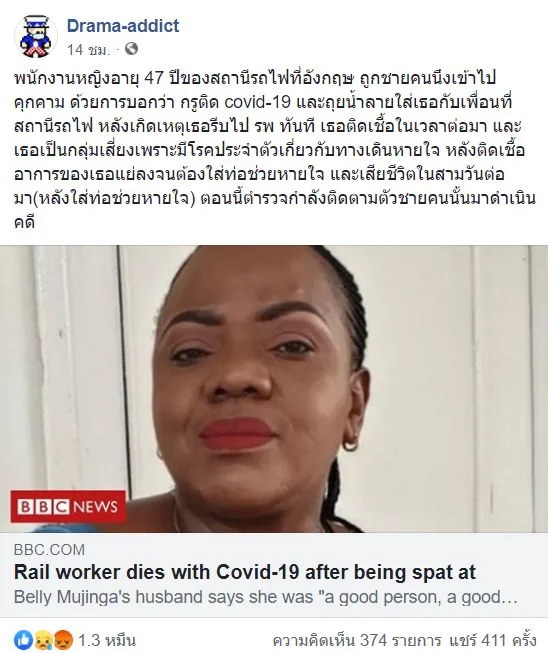Click the Drama-addict page name

(x=123, y=26)
